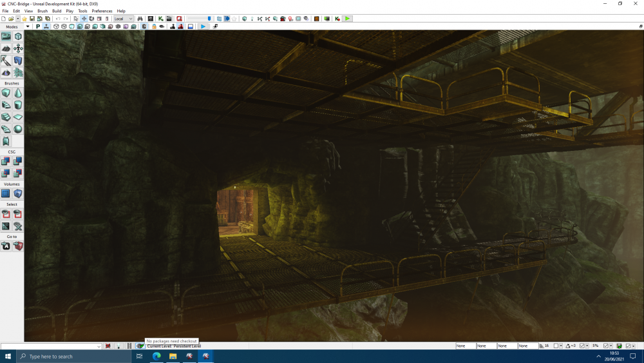Viewport: 644px width, 363px height.
Task: Click the CSG Subtract brush icon
Action: pyautogui.click(x=17, y=161)
